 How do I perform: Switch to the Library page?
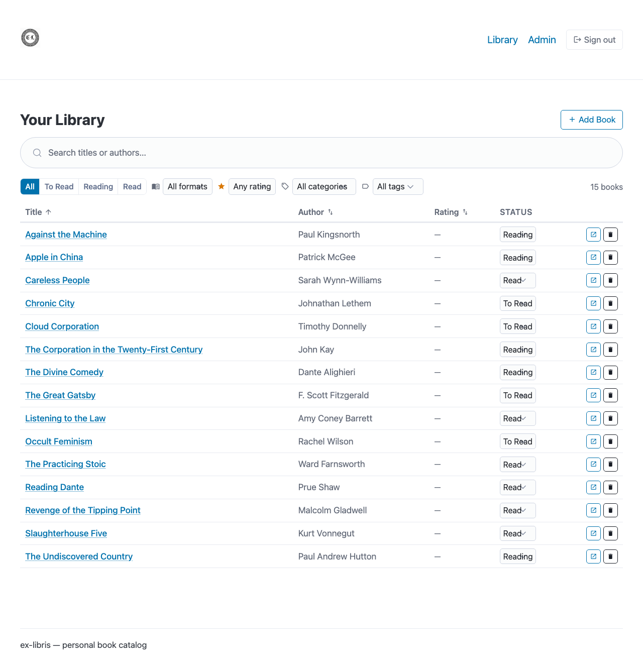(x=502, y=40)
